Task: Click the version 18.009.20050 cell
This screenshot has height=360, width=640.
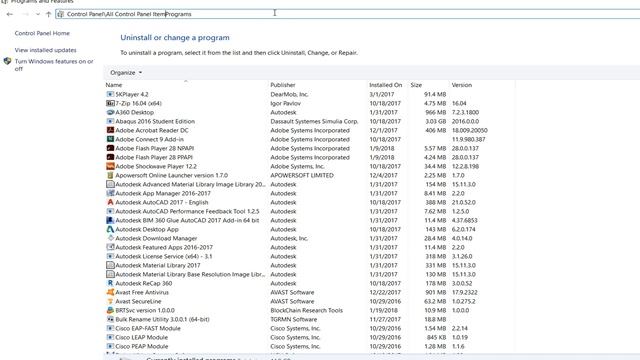Action: [469, 130]
